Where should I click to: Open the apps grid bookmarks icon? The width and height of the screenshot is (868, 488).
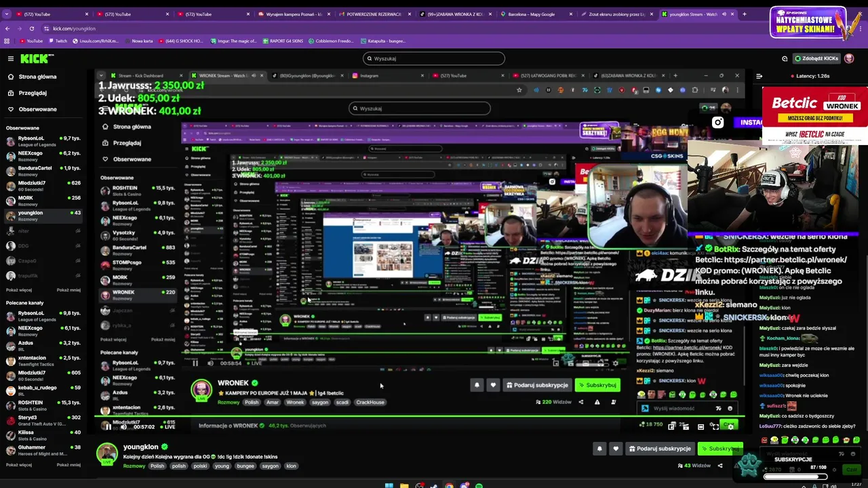tap(7, 41)
